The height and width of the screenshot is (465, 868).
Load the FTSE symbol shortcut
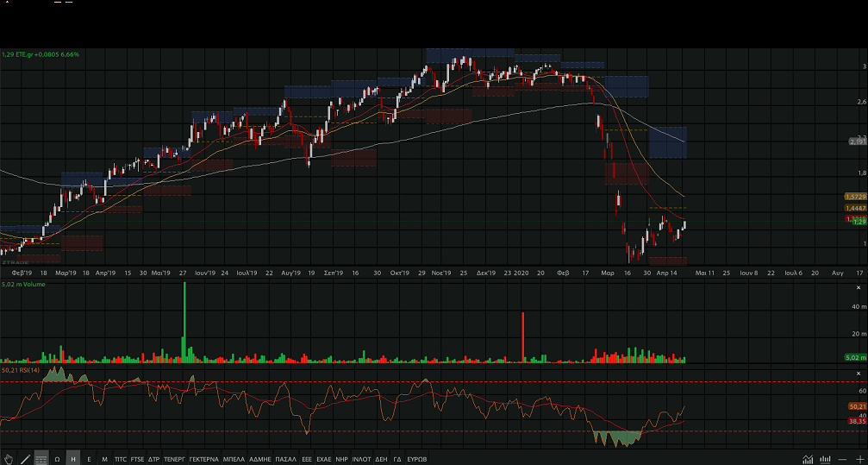click(x=137, y=459)
